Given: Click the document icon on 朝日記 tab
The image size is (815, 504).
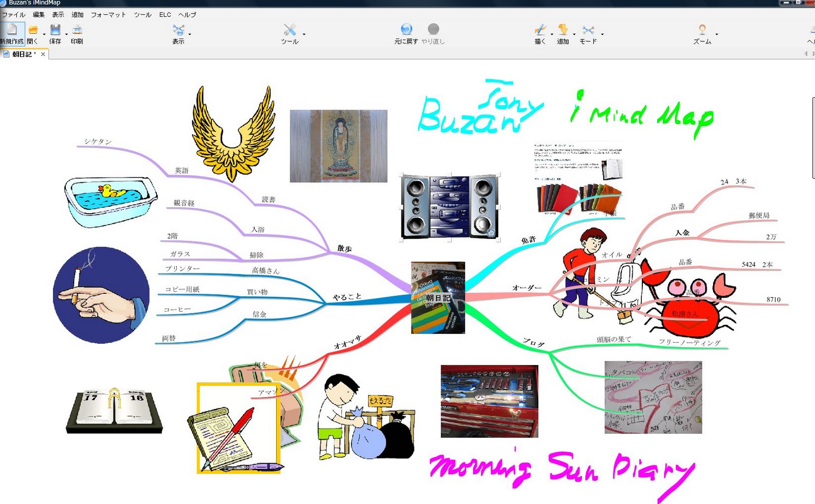Looking at the screenshot, I should [x=6, y=54].
